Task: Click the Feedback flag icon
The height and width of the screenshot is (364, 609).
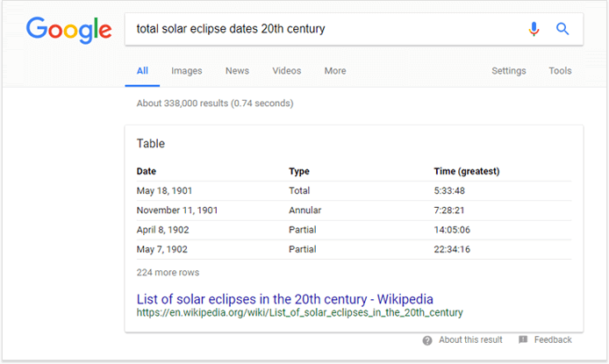Action: coord(523,339)
